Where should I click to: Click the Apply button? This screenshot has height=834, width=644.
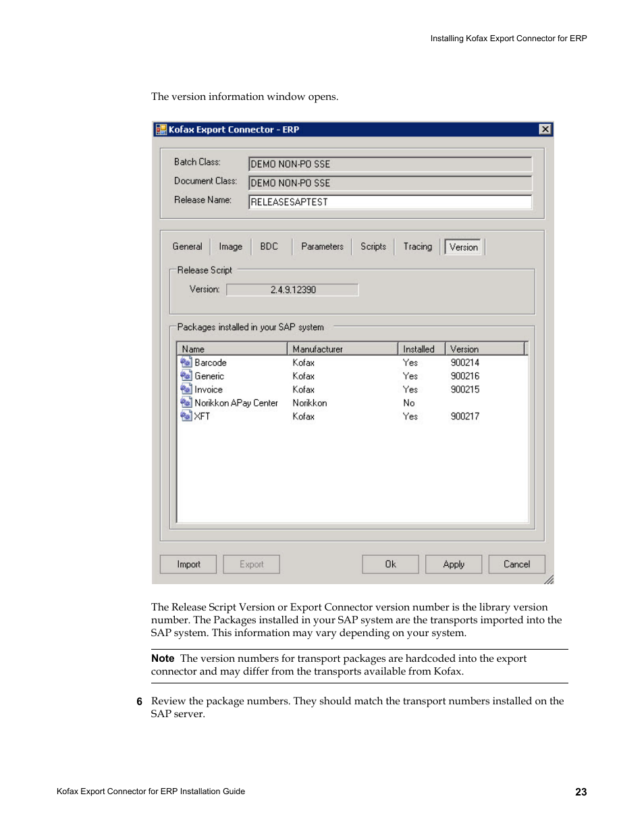(x=454, y=565)
